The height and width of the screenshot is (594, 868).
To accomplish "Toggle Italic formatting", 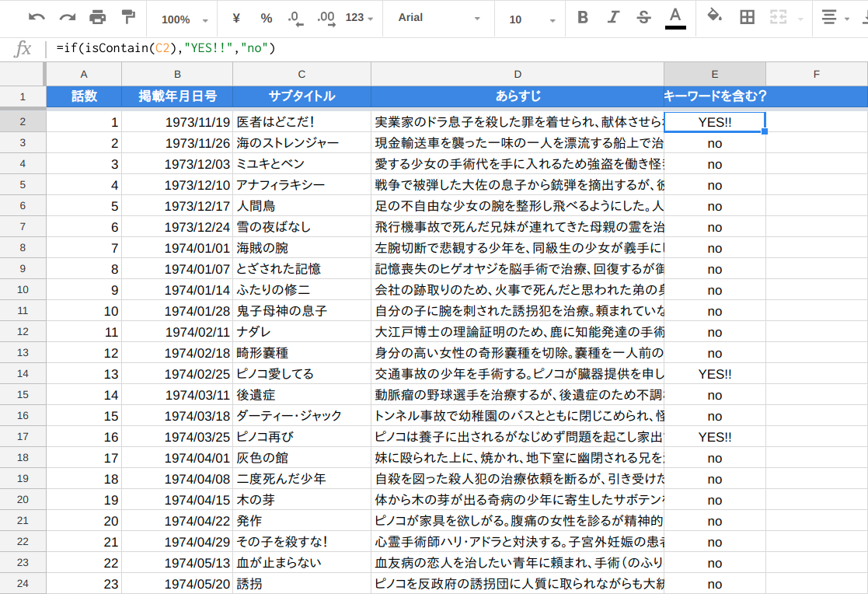I will [613, 18].
